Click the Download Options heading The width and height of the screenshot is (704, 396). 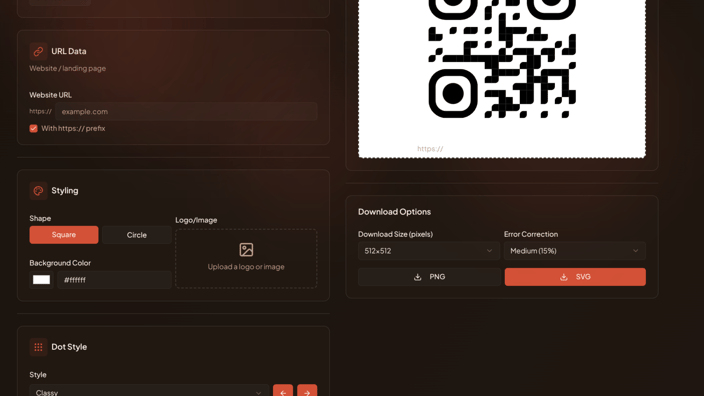tap(394, 211)
